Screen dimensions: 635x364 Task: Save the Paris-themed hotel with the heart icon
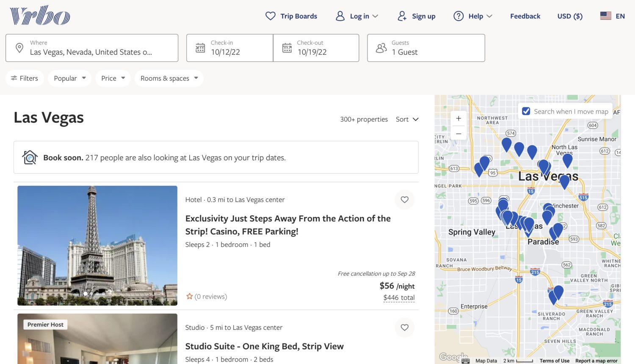pyautogui.click(x=404, y=199)
